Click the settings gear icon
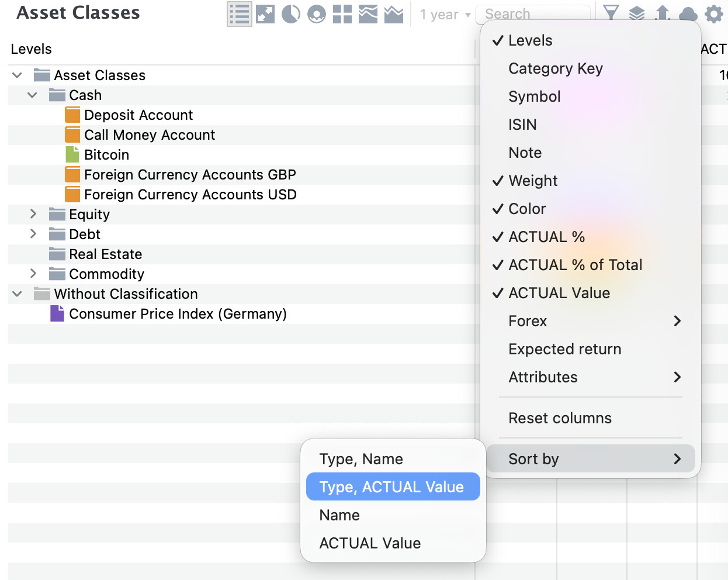 pyautogui.click(x=713, y=14)
